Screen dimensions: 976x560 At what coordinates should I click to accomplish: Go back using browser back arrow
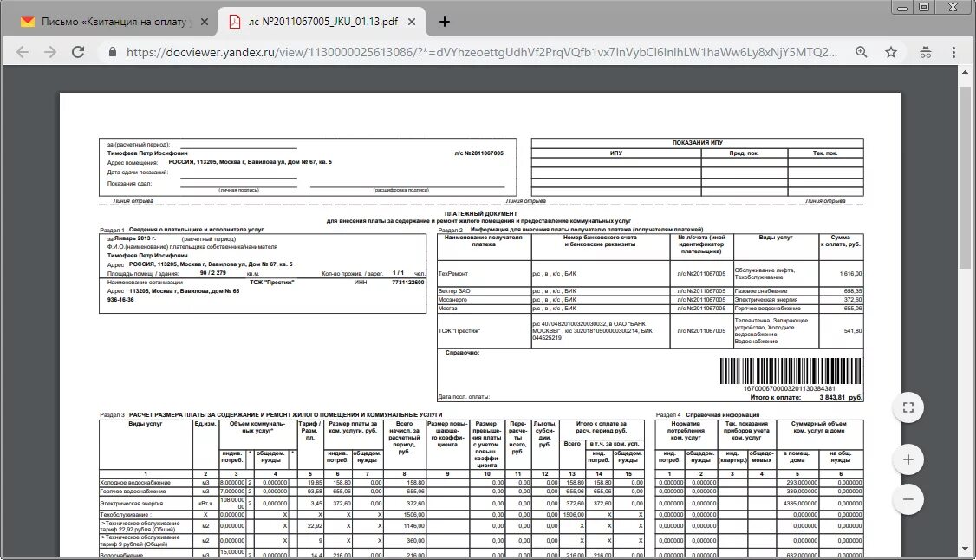point(23,52)
